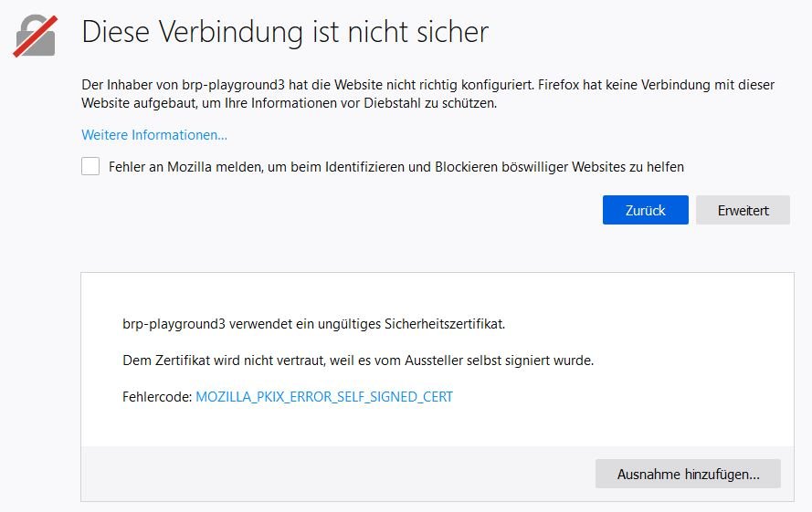Viewport: 812px width, 512px height.
Task: Open the 'Weitere Informationen…' link
Action: (x=154, y=135)
